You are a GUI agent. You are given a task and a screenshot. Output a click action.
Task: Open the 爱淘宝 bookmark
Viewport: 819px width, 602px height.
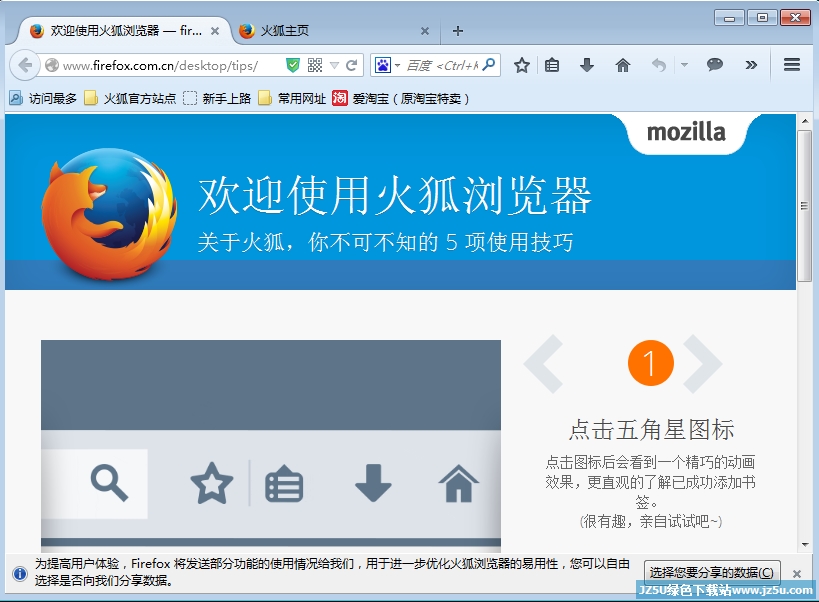(x=401, y=98)
